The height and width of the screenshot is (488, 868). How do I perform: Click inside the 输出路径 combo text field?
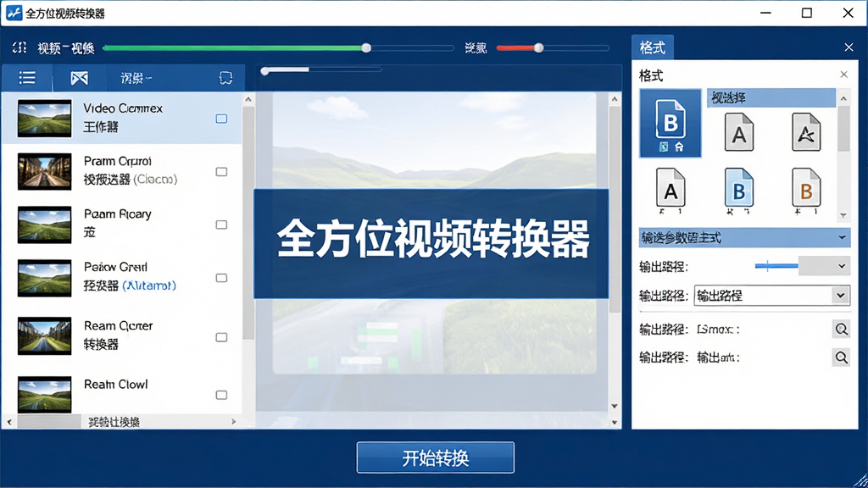click(x=764, y=296)
